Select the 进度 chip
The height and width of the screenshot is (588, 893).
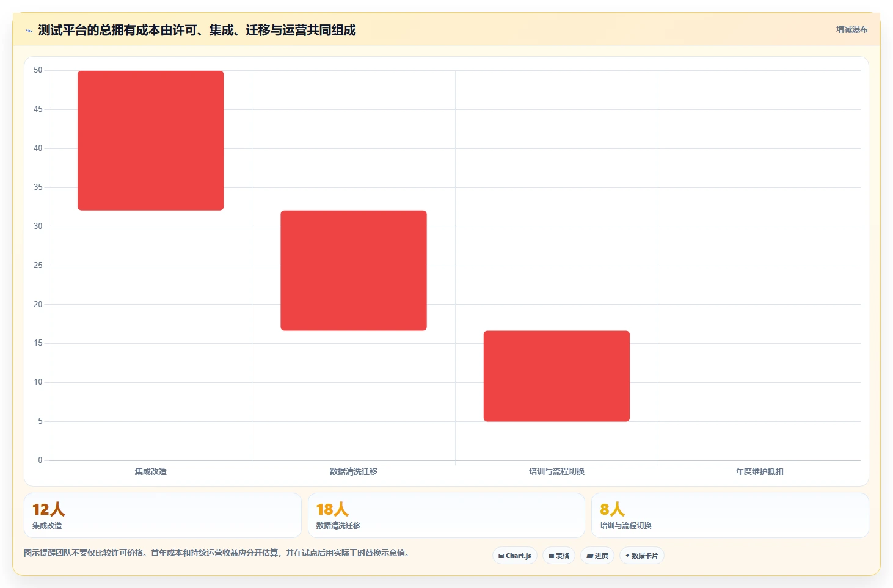click(597, 556)
